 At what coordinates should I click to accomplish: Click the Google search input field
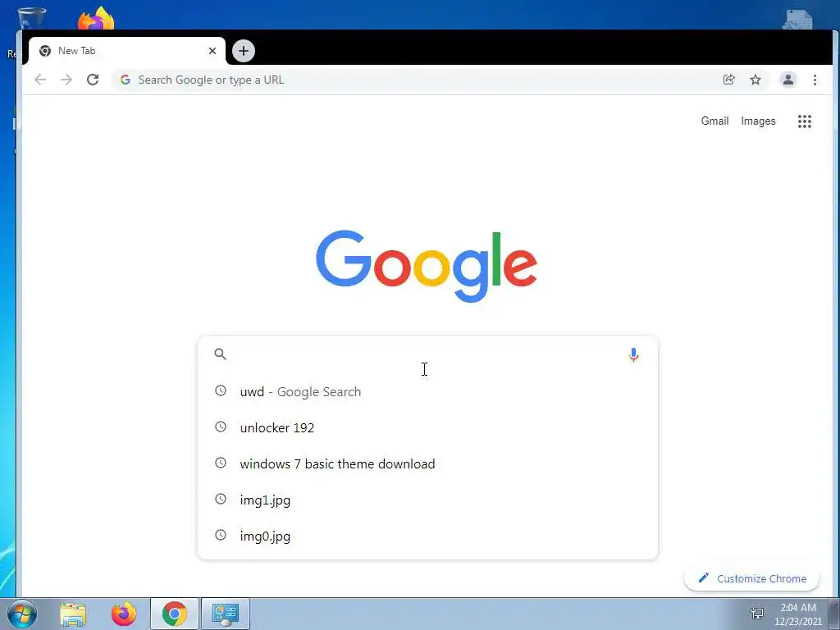pyautogui.click(x=427, y=354)
